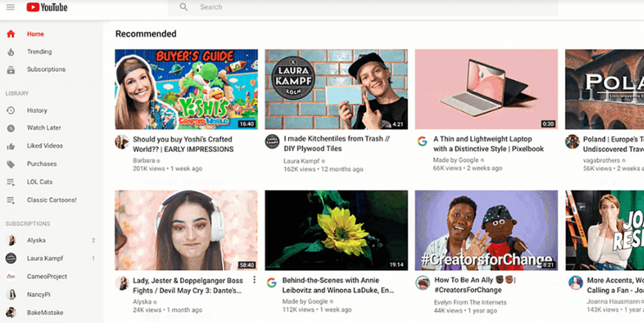Click title Should you buy Yoshi's Crafted World
The image size is (644, 323).
pyautogui.click(x=183, y=144)
